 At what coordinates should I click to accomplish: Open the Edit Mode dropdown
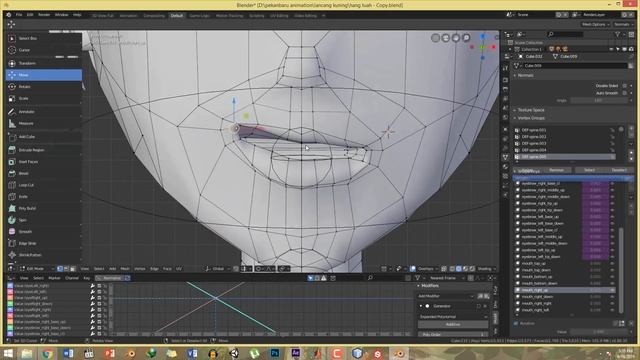click(36, 269)
